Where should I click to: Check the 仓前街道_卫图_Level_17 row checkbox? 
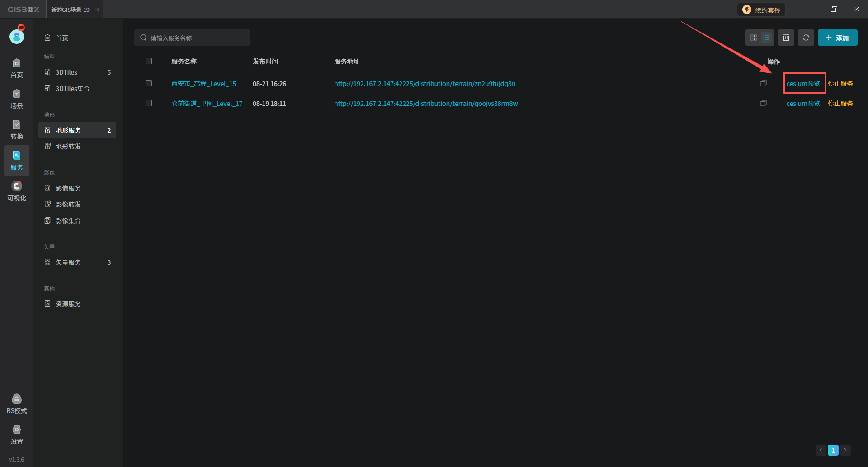(149, 103)
